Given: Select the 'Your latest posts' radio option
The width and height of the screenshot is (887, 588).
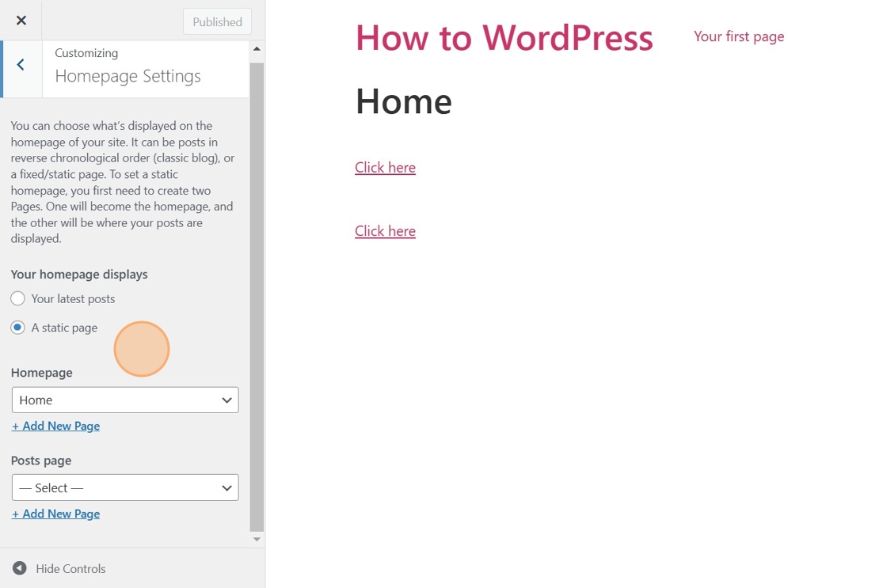Looking at the screenshot, I should pyautogui.click(x=18, y=298).
